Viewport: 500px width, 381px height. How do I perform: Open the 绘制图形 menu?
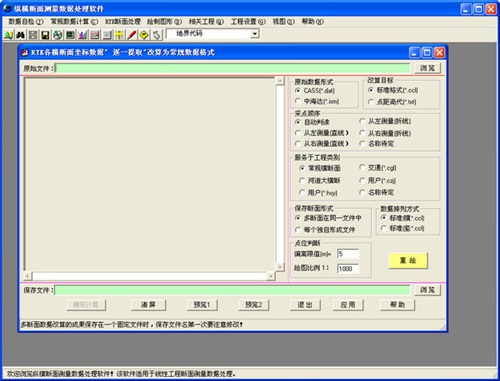[164, 22]
